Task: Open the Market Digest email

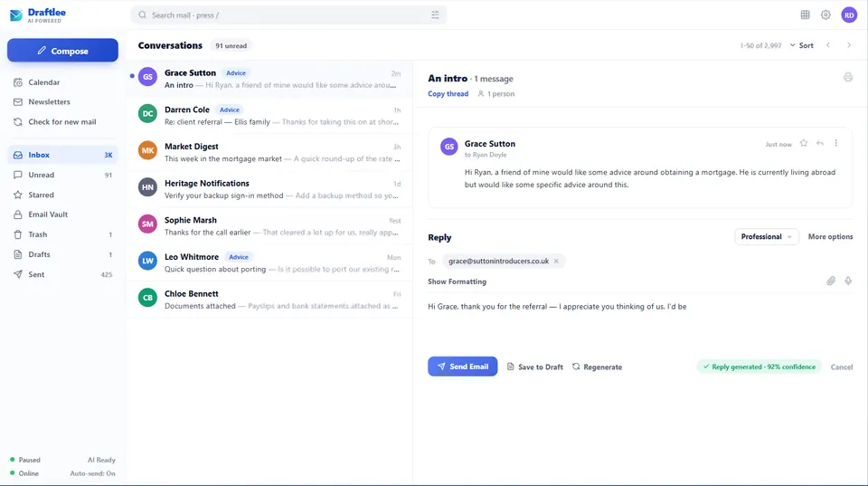Action: [269, 152]
